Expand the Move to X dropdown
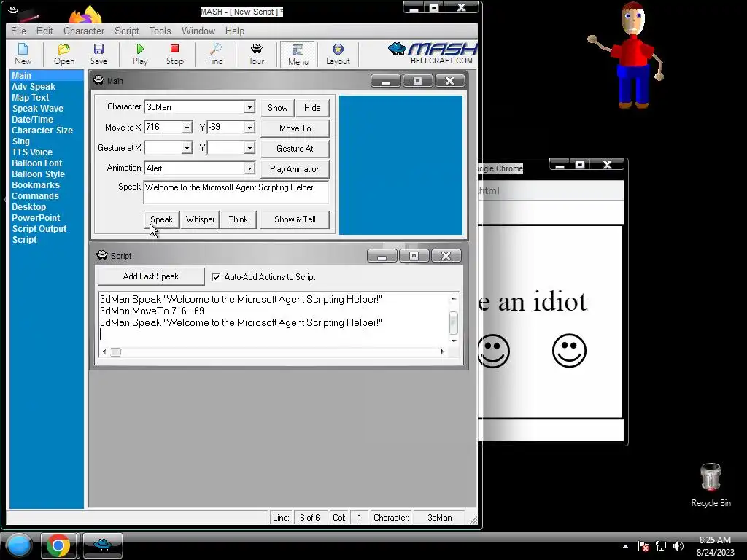The height and width of the screenshot is (560, 747). click(x=187, y=128)
